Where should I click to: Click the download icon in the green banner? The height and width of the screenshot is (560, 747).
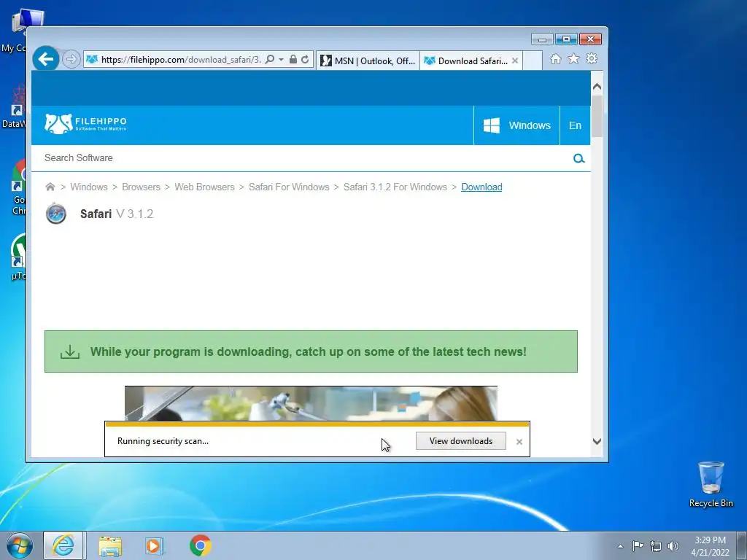coord(70,351)
